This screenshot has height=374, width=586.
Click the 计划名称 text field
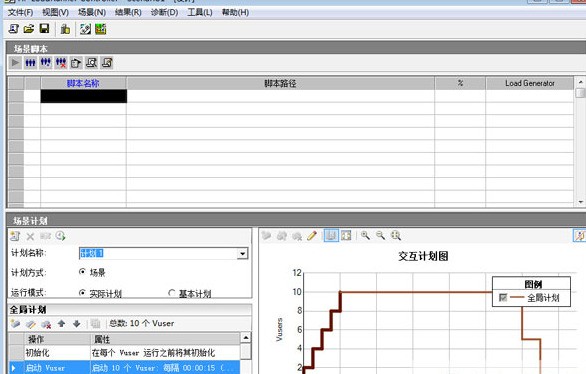click(x=158, y=254)
